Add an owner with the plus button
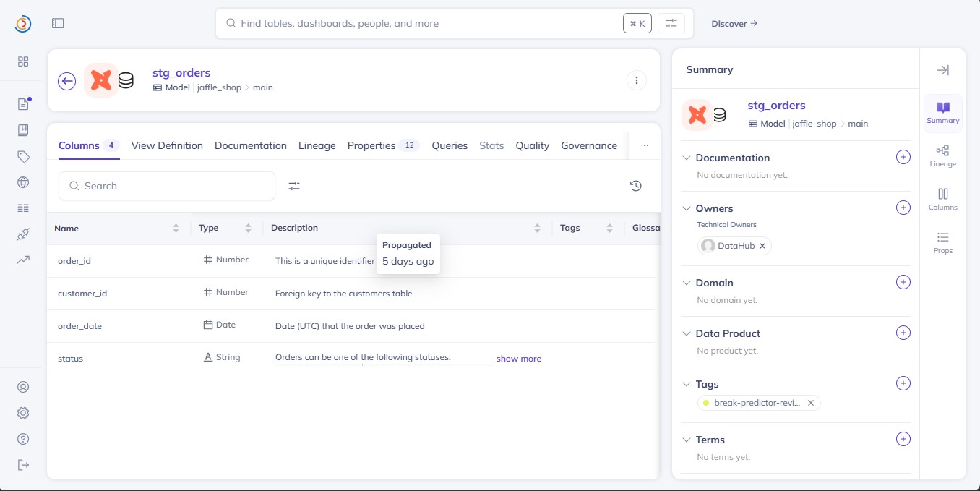This screenshot has width=980, height=491. coord(903,208)
